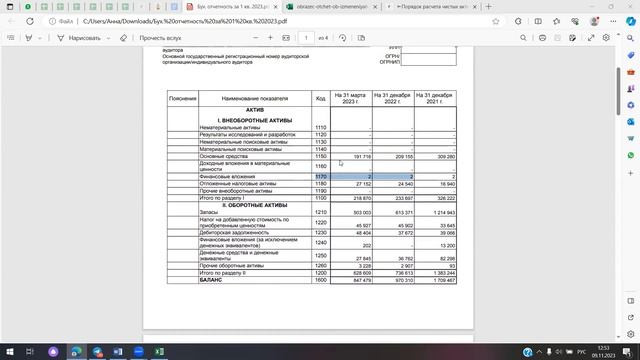Viewport: 640px width, 360px height.
Task: Print the PDF document
Action: point(542,38)
